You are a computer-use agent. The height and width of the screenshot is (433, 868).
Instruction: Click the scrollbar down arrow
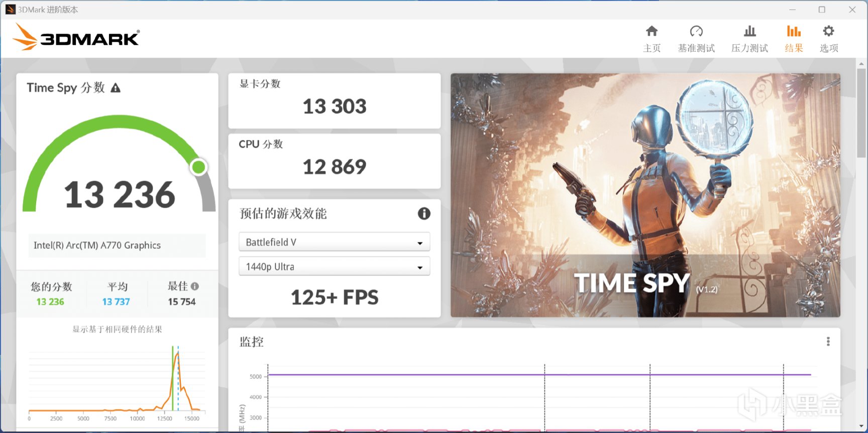coord(861,426)
